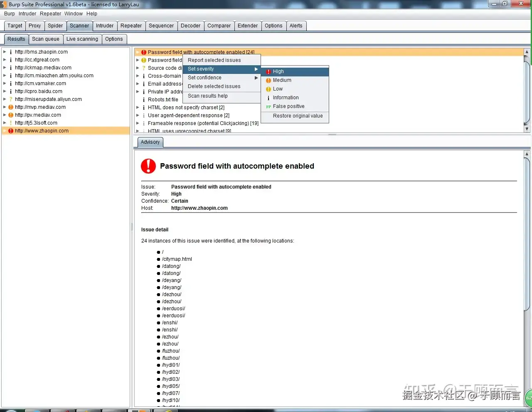Click info icon of Email addresses issue
The height and width of the screenshot is (412, 532).
[144, 84]
